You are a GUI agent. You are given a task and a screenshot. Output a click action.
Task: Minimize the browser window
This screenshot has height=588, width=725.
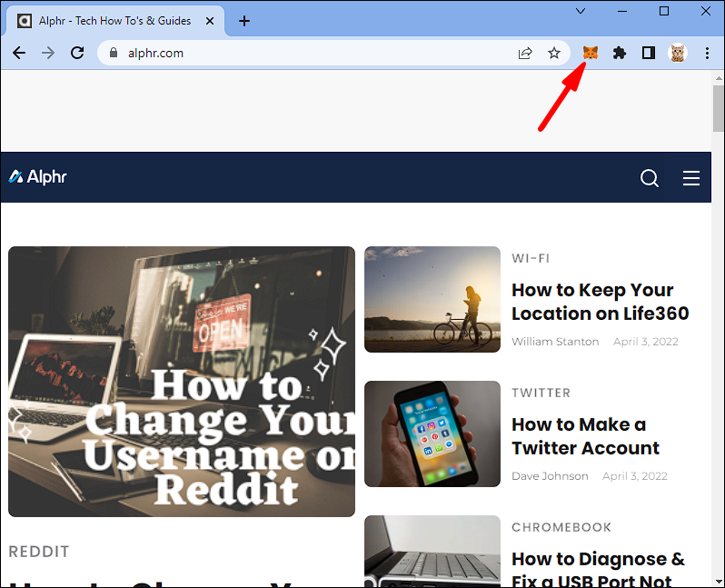(622, 11)
